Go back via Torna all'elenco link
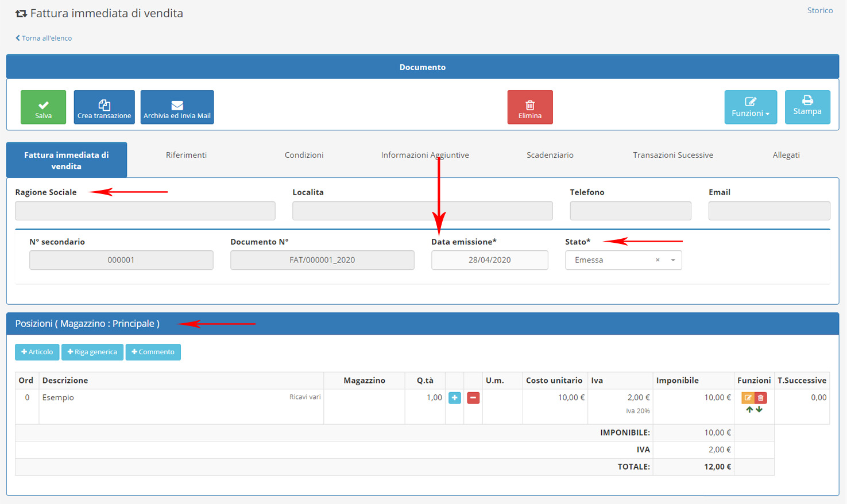This screenshot has height=504, width=847. [44, 38]
